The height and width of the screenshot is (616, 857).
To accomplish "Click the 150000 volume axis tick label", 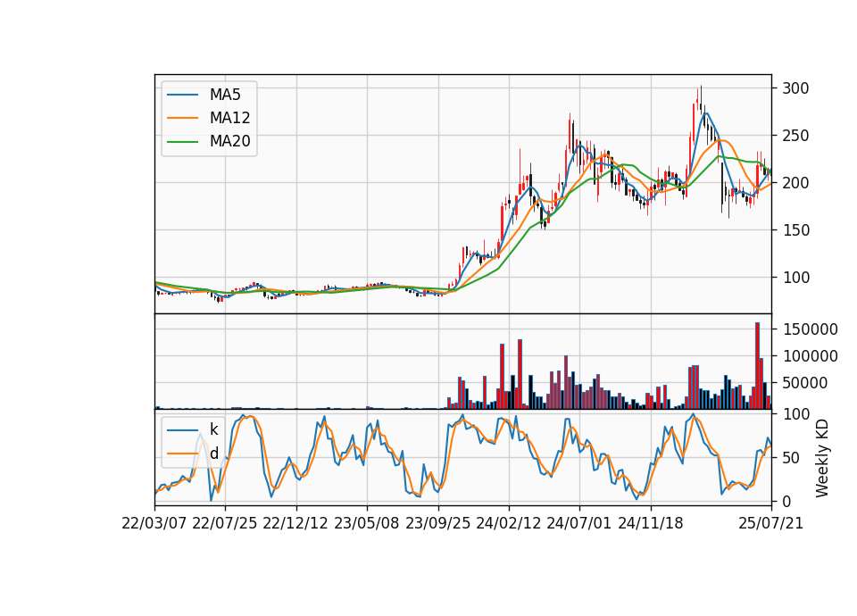I will (810, 329).
